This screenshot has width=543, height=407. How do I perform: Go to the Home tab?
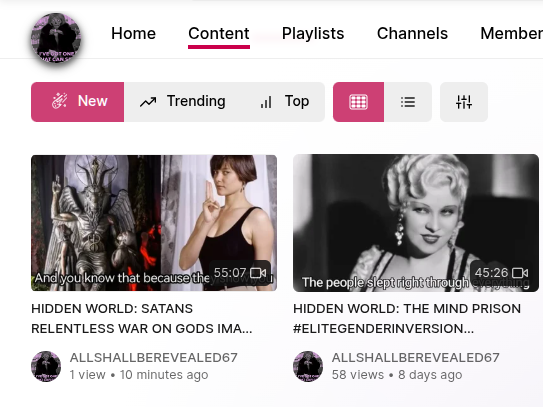pyautogui.click(x=133, y=34)
